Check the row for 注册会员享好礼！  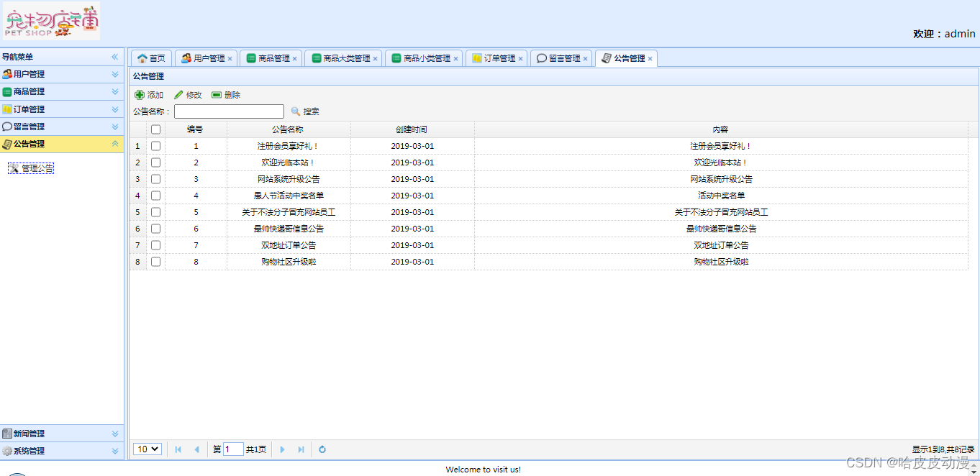click(155, 146)
